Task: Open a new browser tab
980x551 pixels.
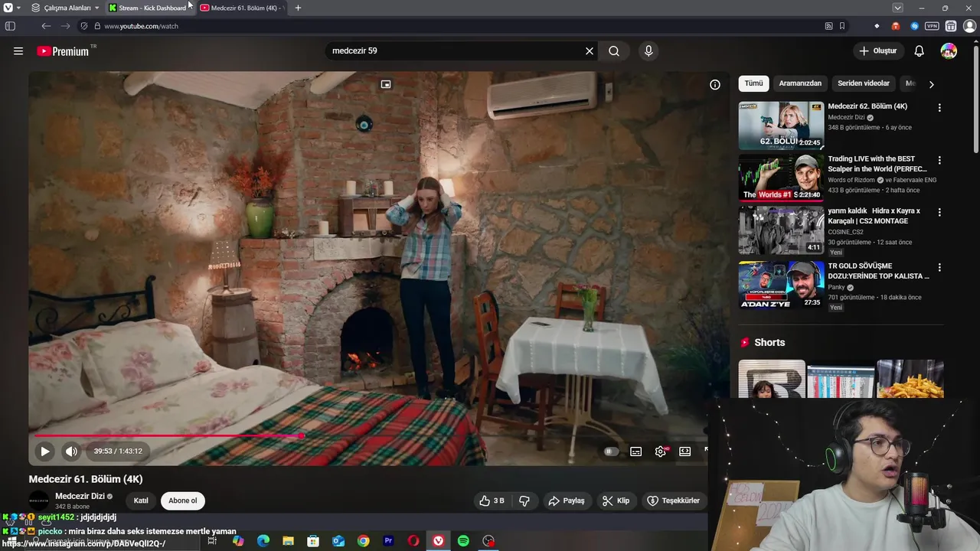Action: pyautogui.click(x=298, y=8)
